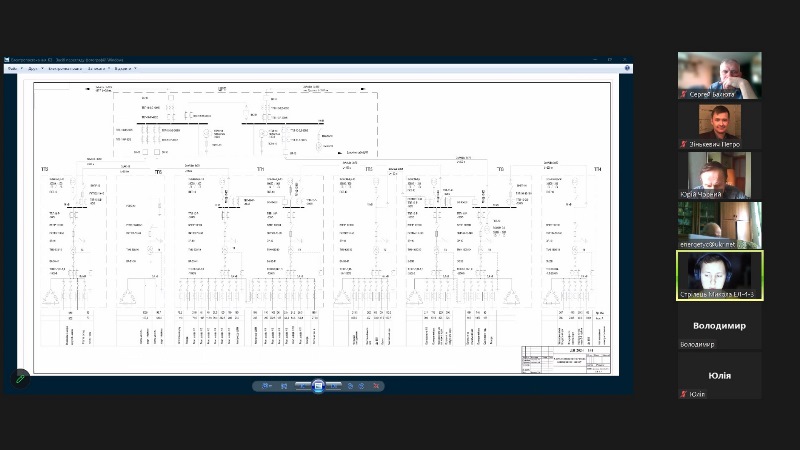Open the Записати menu
Image resolution: width=800 pixels, height=450 pixels.
[x=96, y=68]
